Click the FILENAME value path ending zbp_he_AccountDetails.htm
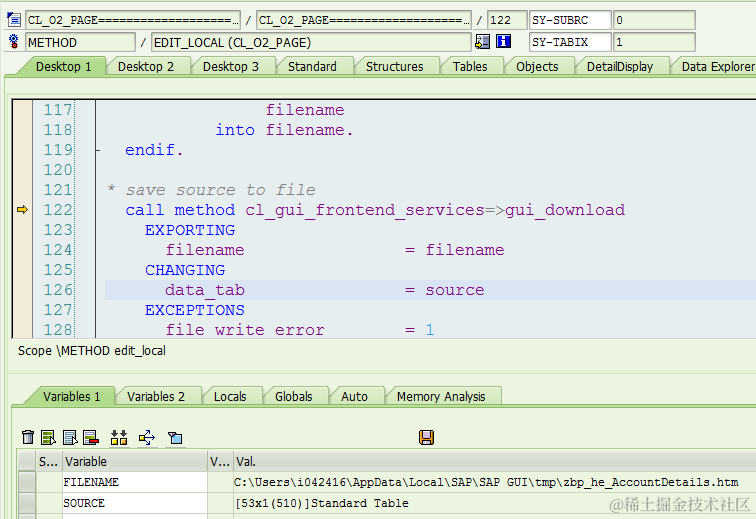This screenshot has height=519, width=756. pos(486,482)
